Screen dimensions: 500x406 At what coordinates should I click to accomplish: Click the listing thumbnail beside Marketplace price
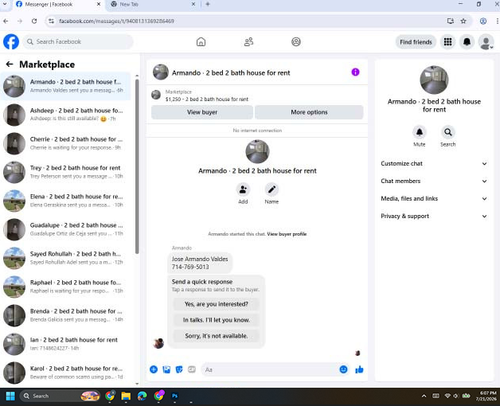coord(156,95)
